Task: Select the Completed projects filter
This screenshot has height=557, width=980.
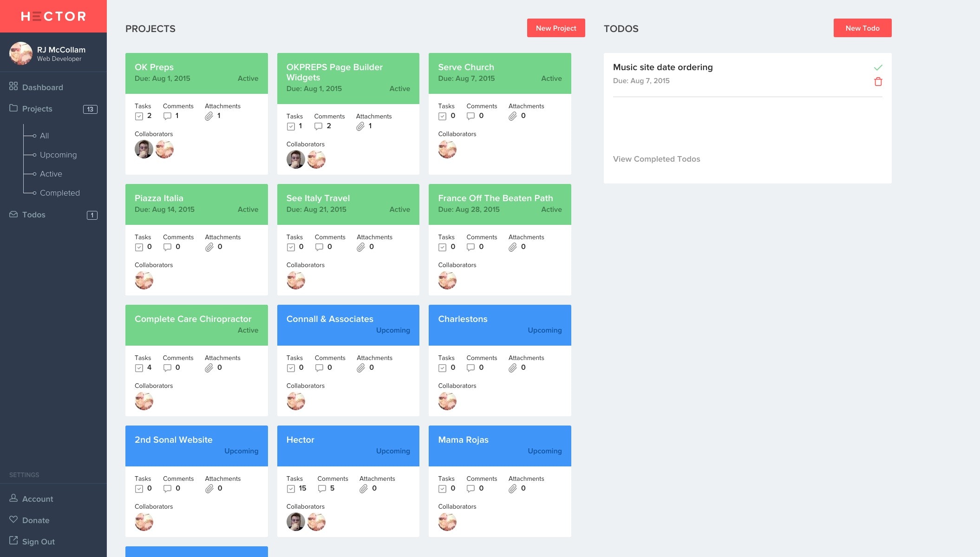Action: tap(59, 193)
